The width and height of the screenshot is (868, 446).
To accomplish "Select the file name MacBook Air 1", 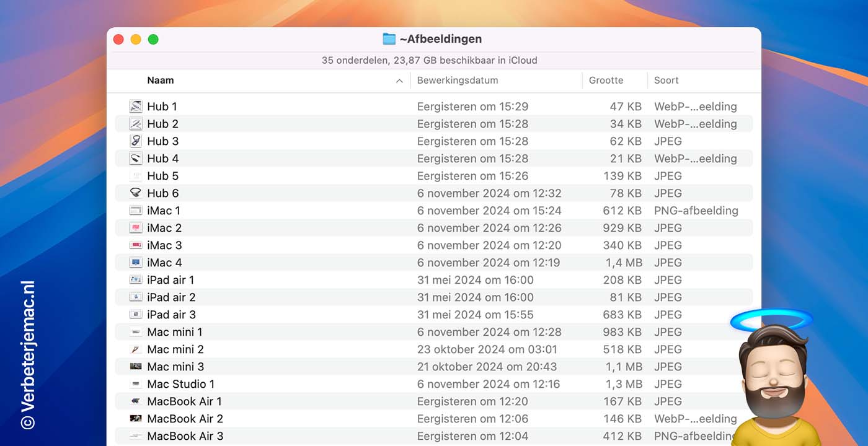I will pyautogui.click(x=184, y=401).
